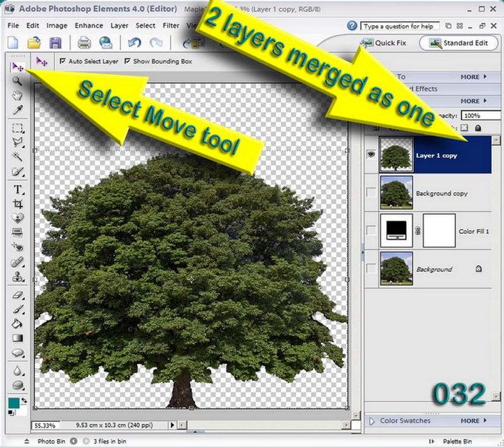Toggle Show Bounding Box checkbox

pos(127,61)
